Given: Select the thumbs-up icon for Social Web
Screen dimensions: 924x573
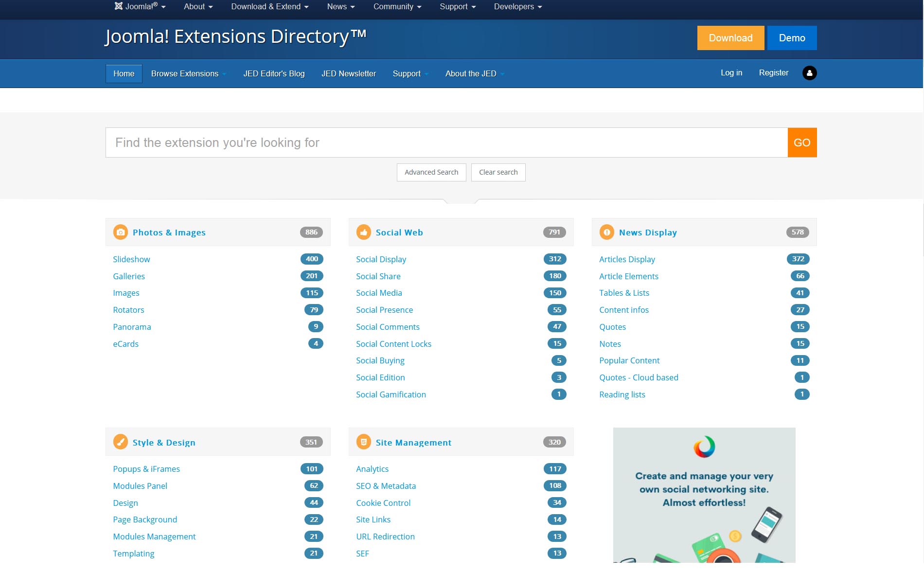Looking at the screenshot, I should pyautogui.click(x=363, y=232).
